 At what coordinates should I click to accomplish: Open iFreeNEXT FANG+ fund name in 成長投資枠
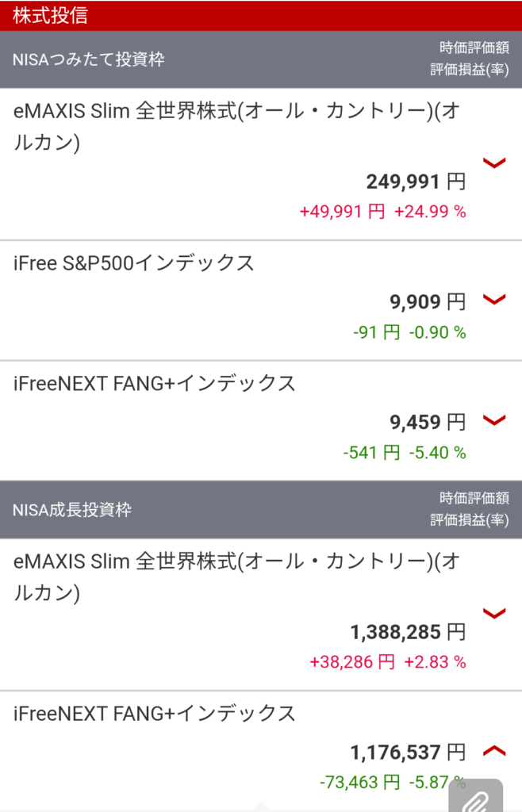pyautogui.click(x=155, y=714)
